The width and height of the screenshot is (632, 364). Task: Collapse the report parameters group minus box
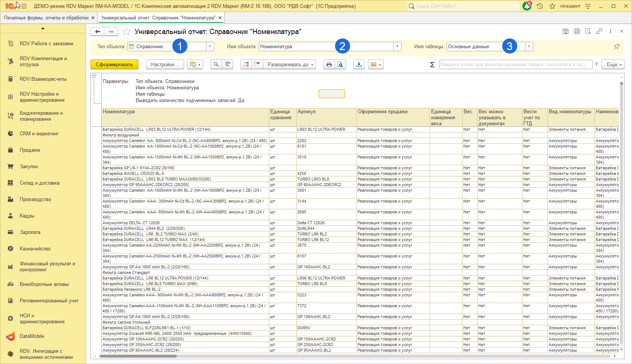(94, 76)
